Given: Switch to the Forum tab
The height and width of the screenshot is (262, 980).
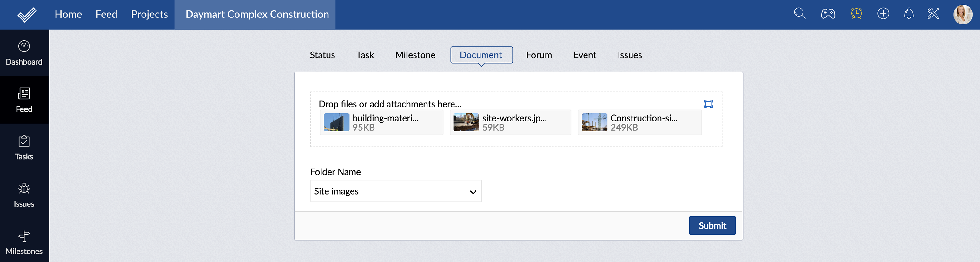Looking at the screenshot, I should click(539, 55).
